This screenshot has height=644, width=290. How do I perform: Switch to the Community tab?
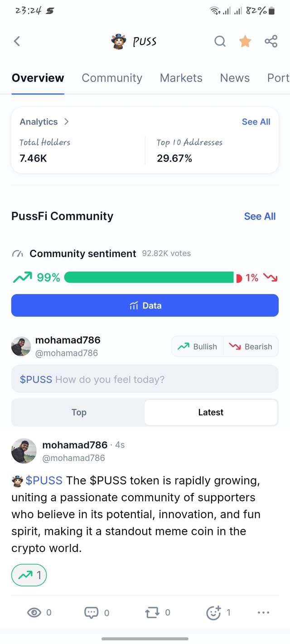pyautogui.click(x=112, y=78)
